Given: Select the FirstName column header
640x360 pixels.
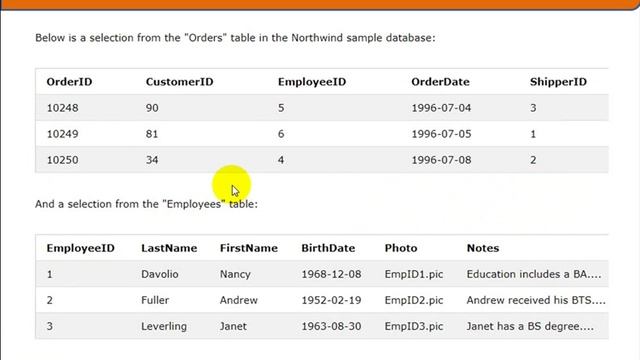Looking at the screenshot, I should point(249,248).
